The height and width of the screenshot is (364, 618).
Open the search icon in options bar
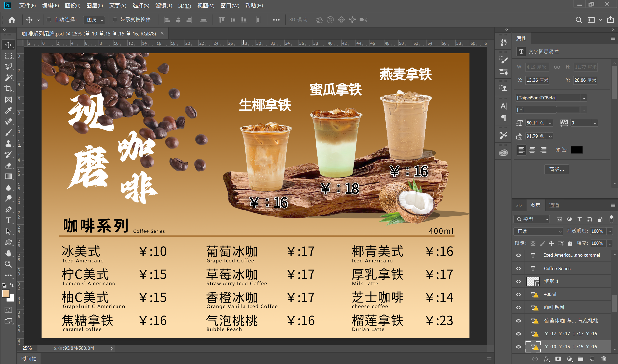tap(579, 20)
